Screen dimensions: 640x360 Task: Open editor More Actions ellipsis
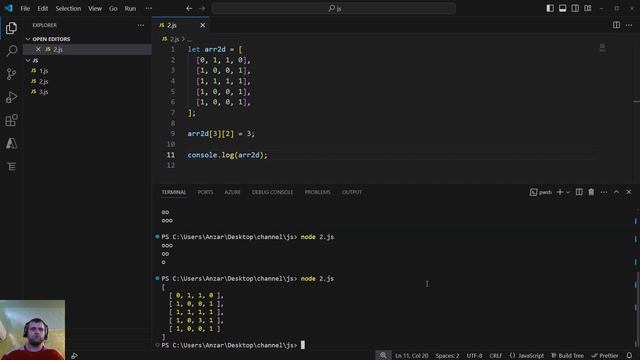click(629, 25)
